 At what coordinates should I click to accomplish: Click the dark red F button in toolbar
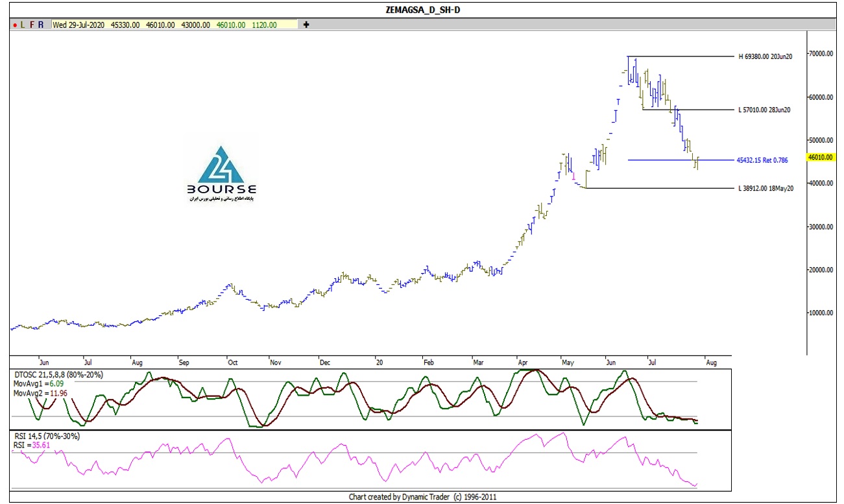point(32,25)
